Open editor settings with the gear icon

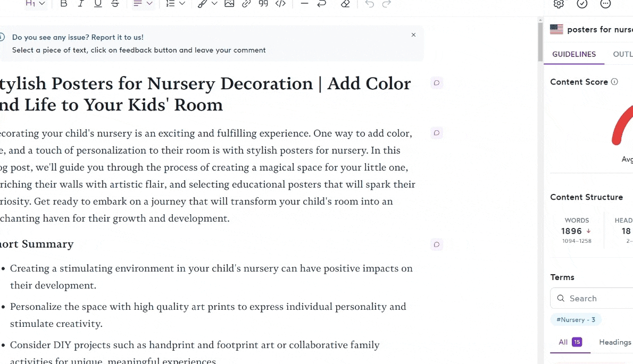tap(559, 4)
